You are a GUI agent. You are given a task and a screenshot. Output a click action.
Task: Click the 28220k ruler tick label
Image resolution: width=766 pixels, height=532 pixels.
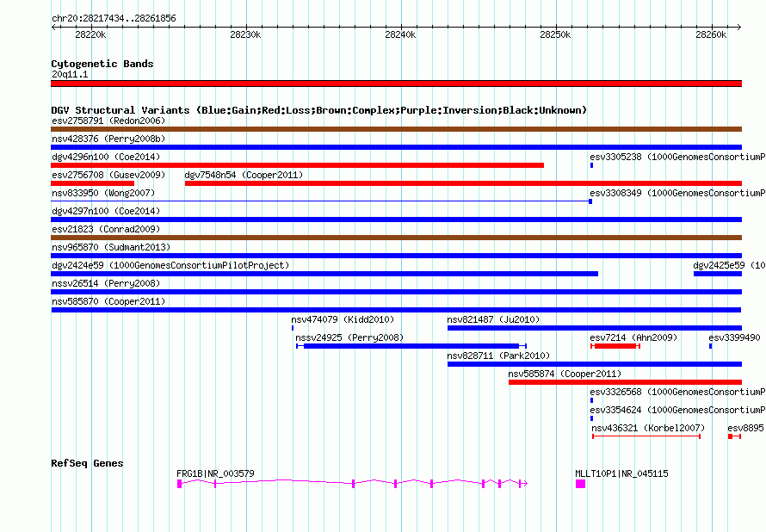click(x=90, y=34)
